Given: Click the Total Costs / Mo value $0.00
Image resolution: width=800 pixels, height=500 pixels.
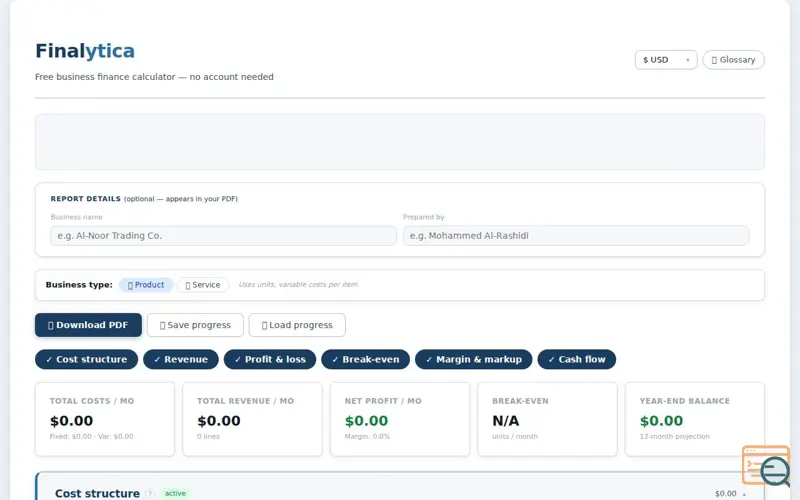Looking at the screenshot, I should 71,421.
